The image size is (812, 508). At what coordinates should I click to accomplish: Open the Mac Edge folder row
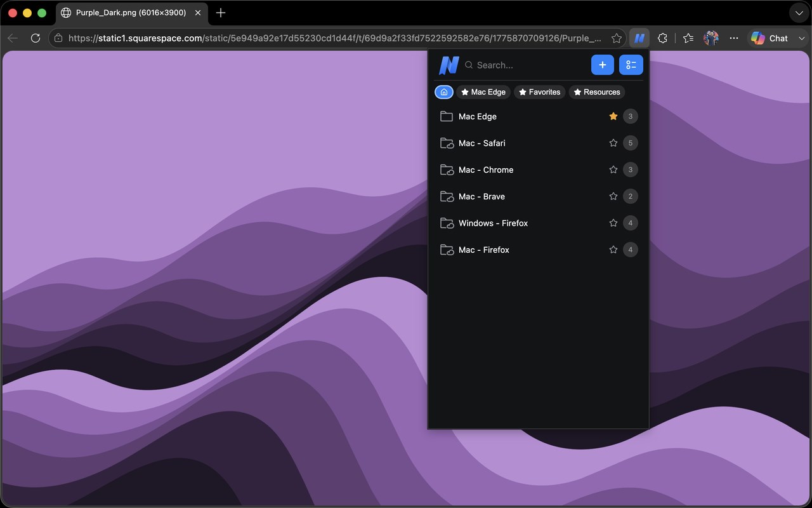[x=538, y=116]
